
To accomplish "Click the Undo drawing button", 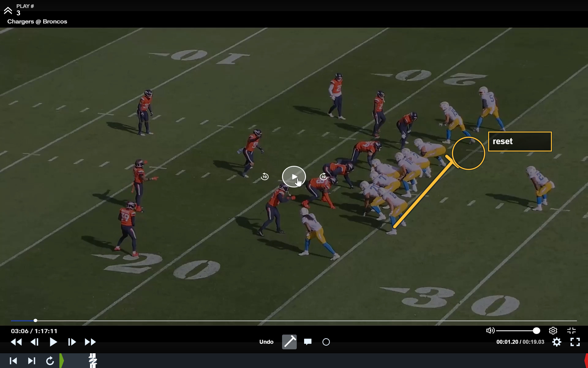I will [x=266, y=342].
